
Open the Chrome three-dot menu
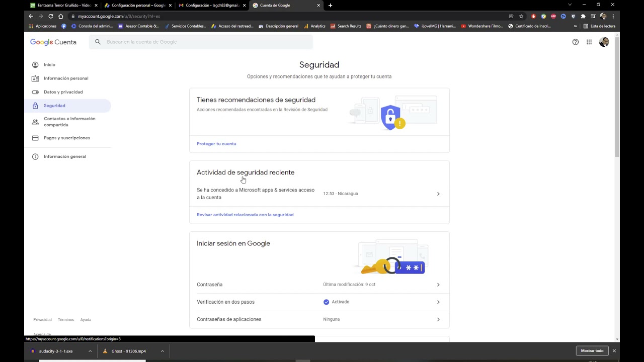coord(613,16)
